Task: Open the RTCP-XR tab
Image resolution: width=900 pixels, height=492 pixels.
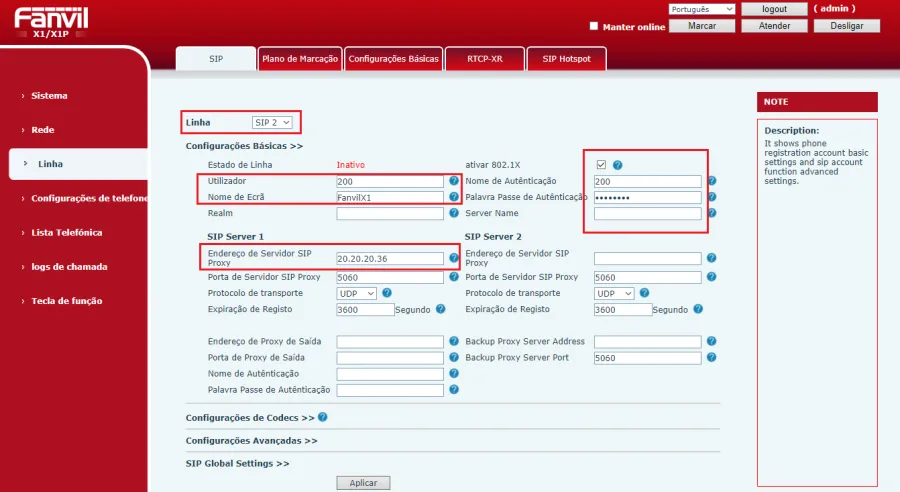Action: 484,59
